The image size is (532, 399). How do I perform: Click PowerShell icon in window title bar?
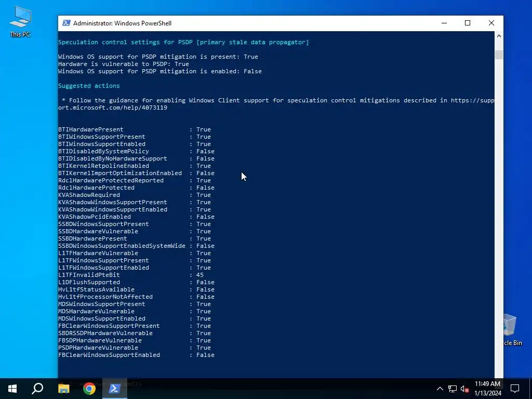point(66,23)
